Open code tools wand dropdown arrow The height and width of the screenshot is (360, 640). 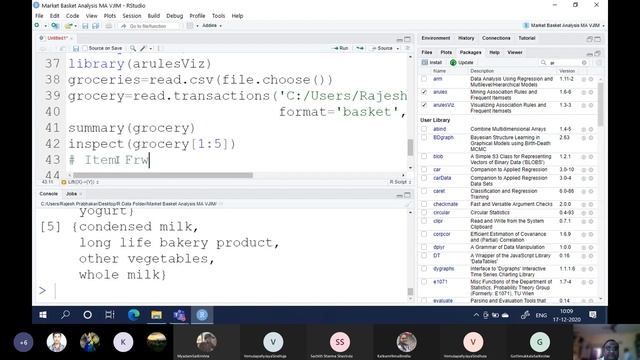point(151,48)
